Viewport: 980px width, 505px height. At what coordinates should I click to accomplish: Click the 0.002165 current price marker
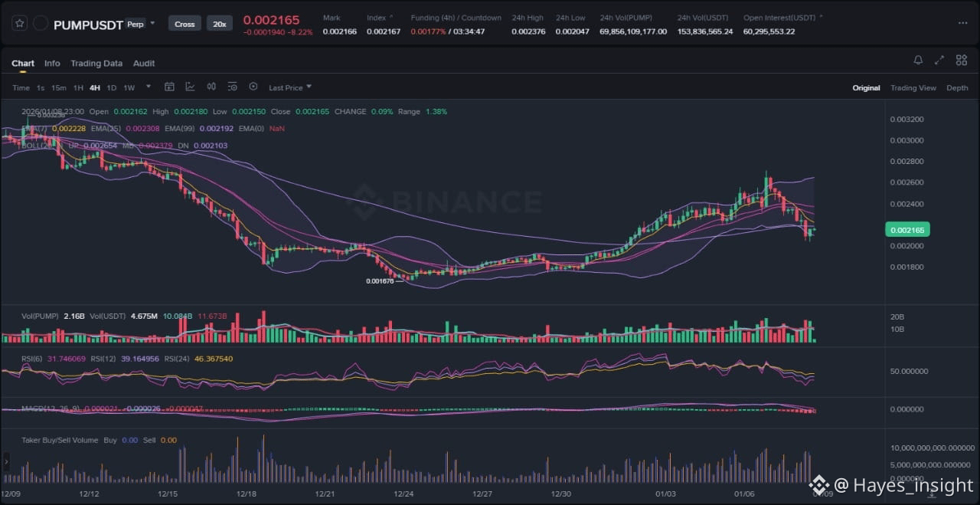(x=907, y=229)
